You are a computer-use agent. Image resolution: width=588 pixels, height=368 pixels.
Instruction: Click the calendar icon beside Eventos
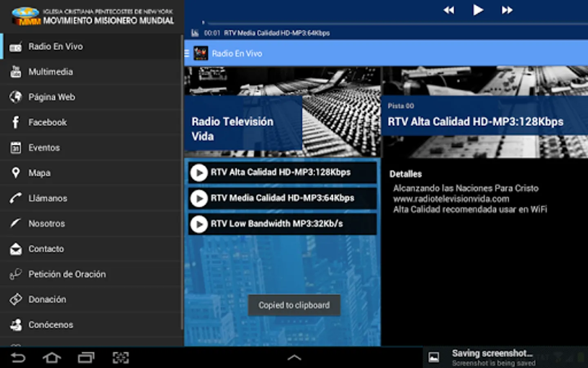(x=16, y=148)
